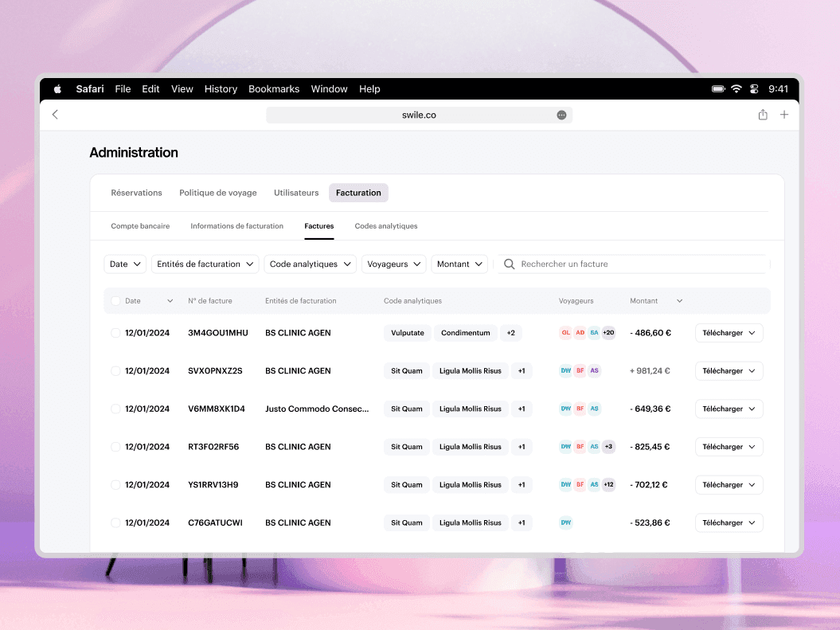This screenshot has width=840, height=630.
Task: Click the ellipsis icon in address bar
Action: [x=561, y=115]
